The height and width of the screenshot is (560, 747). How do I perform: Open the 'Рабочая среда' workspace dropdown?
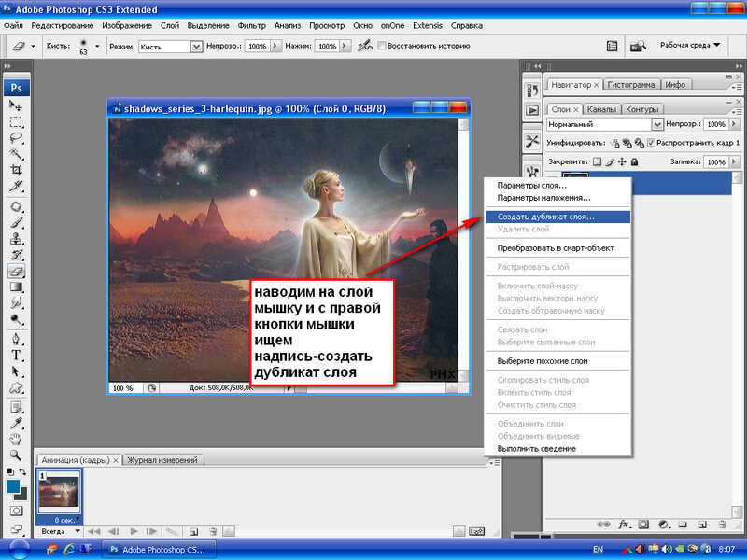(x=690, y=45)
